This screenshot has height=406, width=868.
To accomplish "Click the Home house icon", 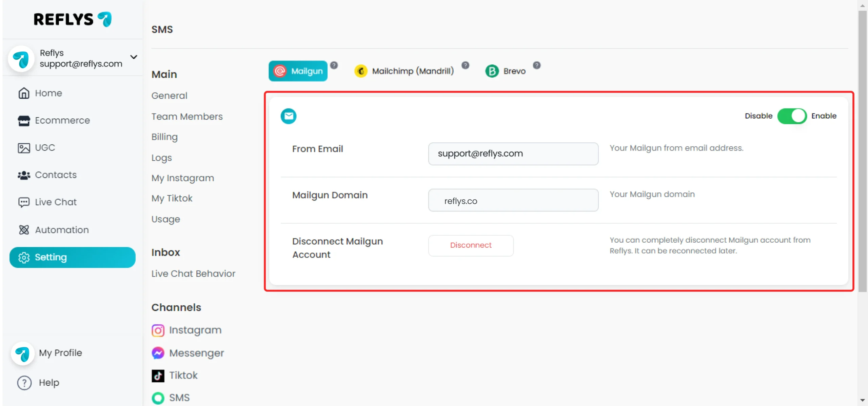I will click(24, 93).
